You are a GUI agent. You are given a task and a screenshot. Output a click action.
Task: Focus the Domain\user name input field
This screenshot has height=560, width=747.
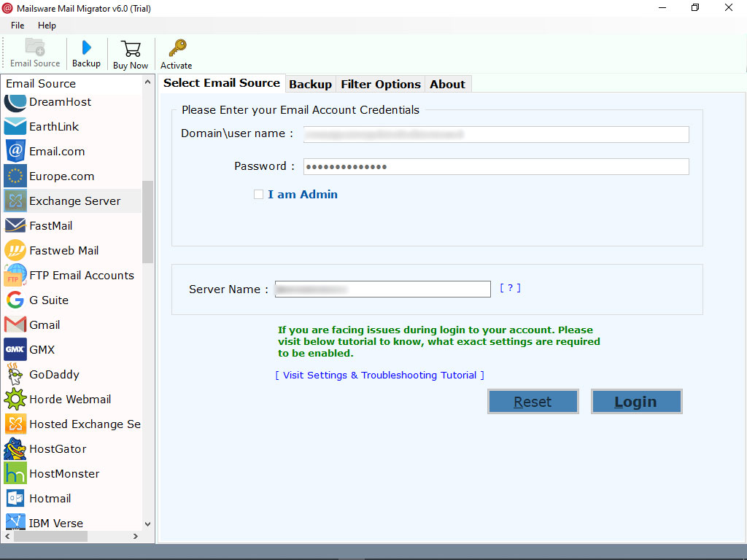coord(496,134)
